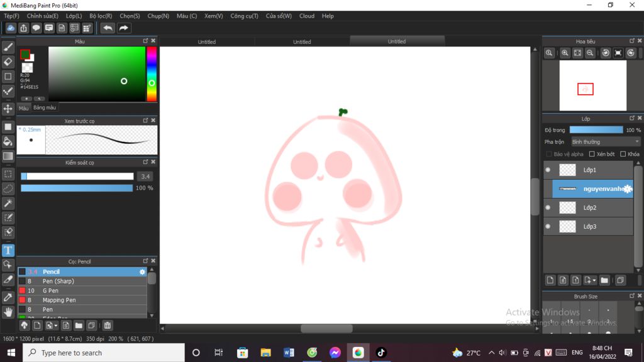Image resolution: width=644 pixels, height=362 pixels.
Task: Click the navigator preview thumbnail
Action: click(x=592, y=85)
